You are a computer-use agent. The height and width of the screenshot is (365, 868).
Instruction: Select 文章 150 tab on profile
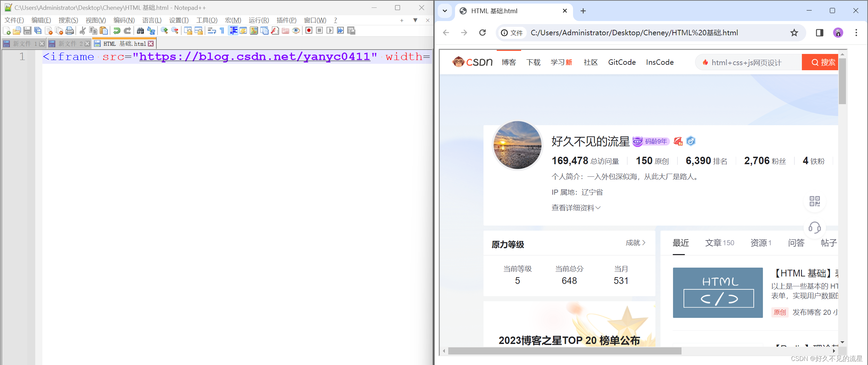(x=719, y=243)
